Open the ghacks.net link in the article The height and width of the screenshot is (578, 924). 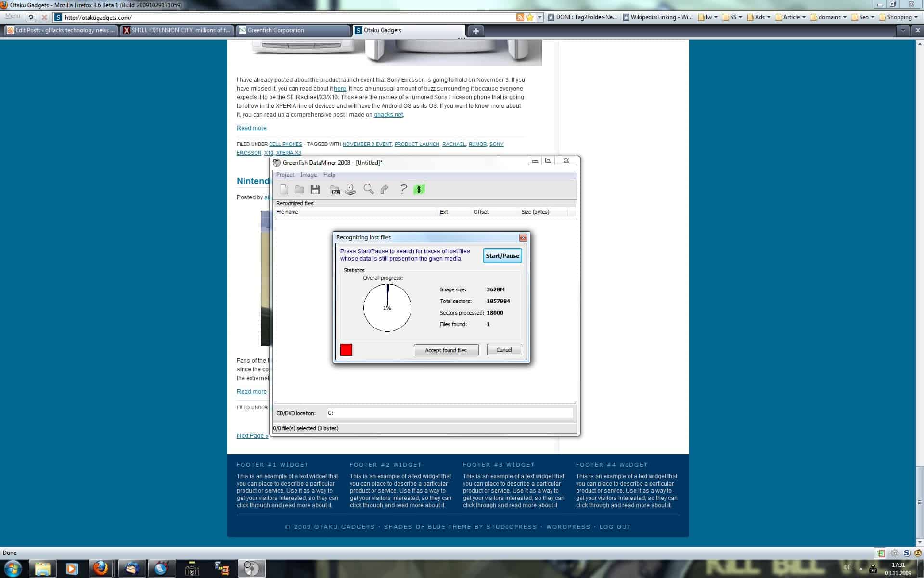pyautogui.click(x=388, y=115)
